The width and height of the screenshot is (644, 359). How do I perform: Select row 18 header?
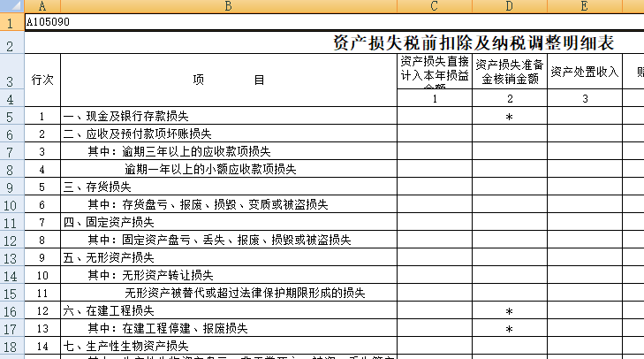(11, 346)
